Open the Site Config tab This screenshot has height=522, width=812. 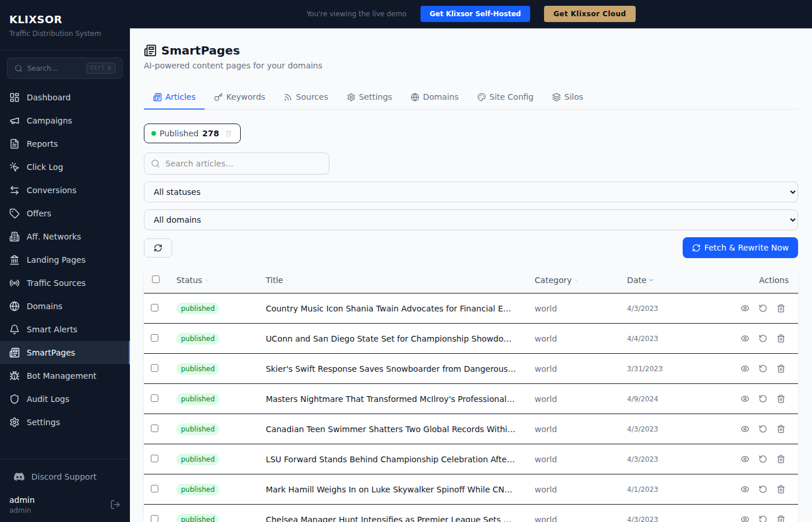505,97
